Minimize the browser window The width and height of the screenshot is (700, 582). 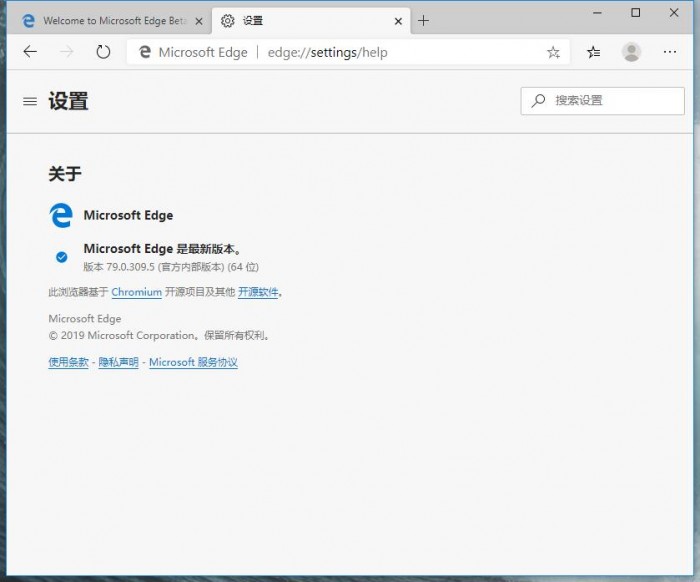point(597,13)
